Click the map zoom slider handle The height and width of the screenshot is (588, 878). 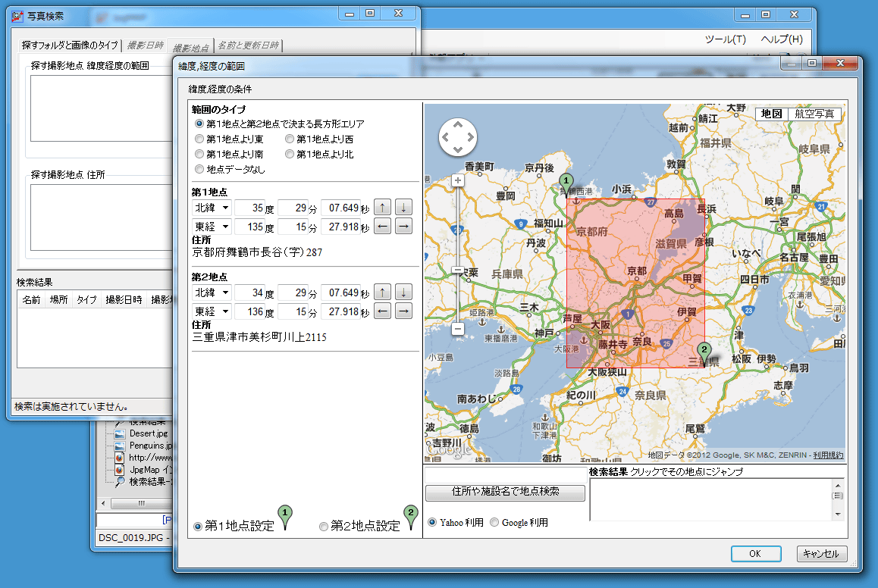(x=457, y=271)
